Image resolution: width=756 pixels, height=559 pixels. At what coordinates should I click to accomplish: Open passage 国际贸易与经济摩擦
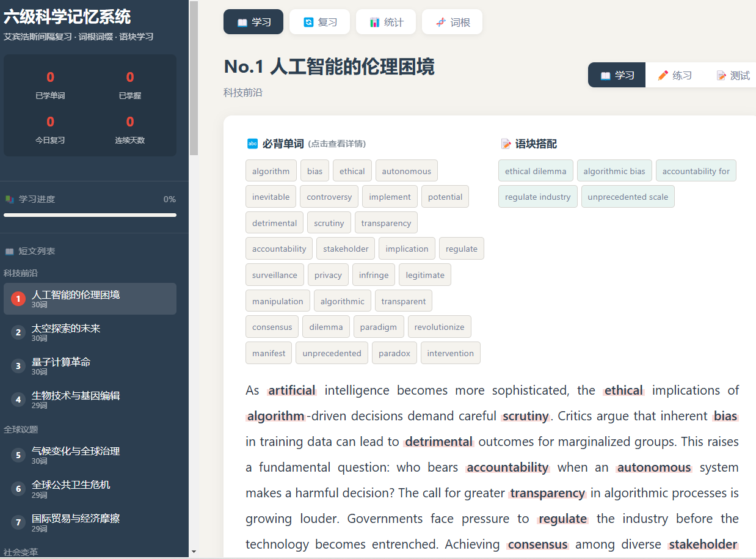click(x=90, y=522)
